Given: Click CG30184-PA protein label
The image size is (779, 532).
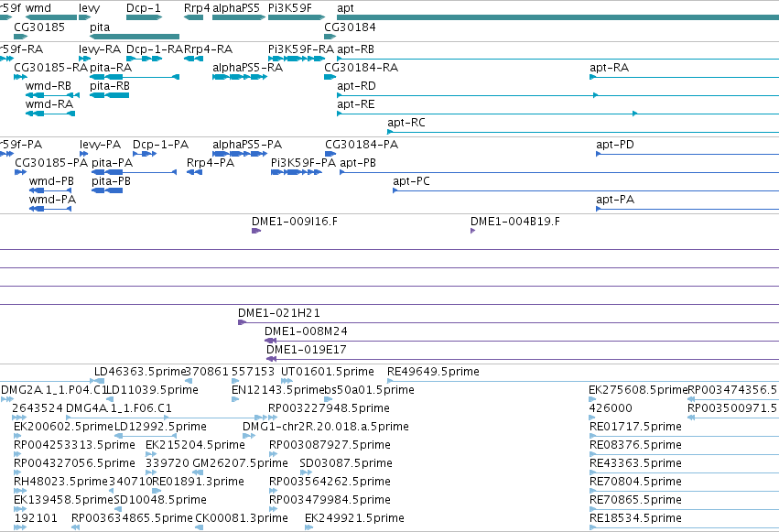Looking at the screenshot, I should pyautogui.click(x=362, y=145).
